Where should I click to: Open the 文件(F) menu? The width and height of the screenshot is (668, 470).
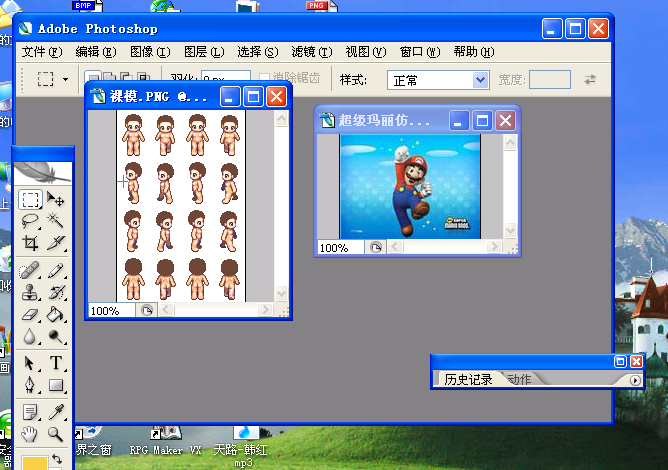(x=42, y=52)
